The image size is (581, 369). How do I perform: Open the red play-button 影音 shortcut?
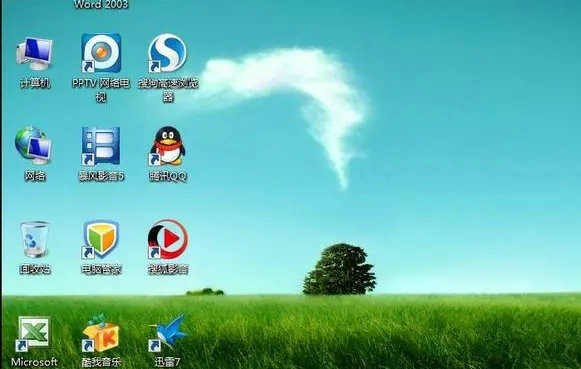click(168, 239)
